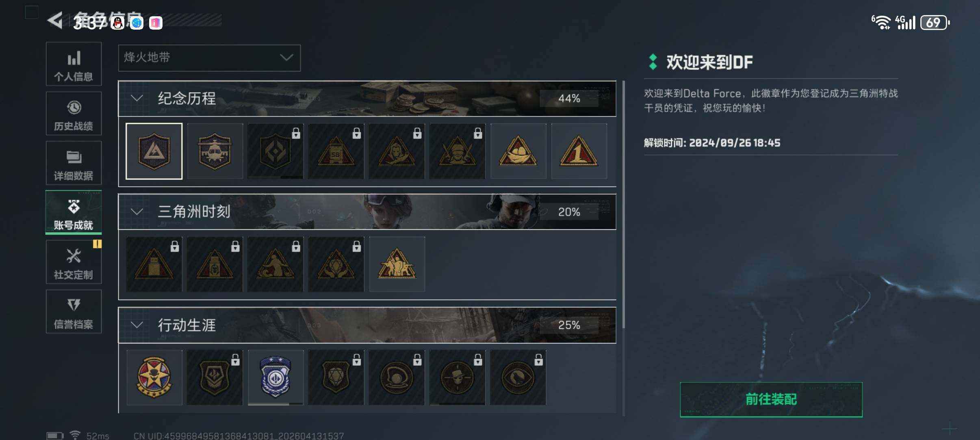Viewport: 980px width, 440px height.
Task: Open 社交定制 tab with alert marker
Action: point(74,262)
